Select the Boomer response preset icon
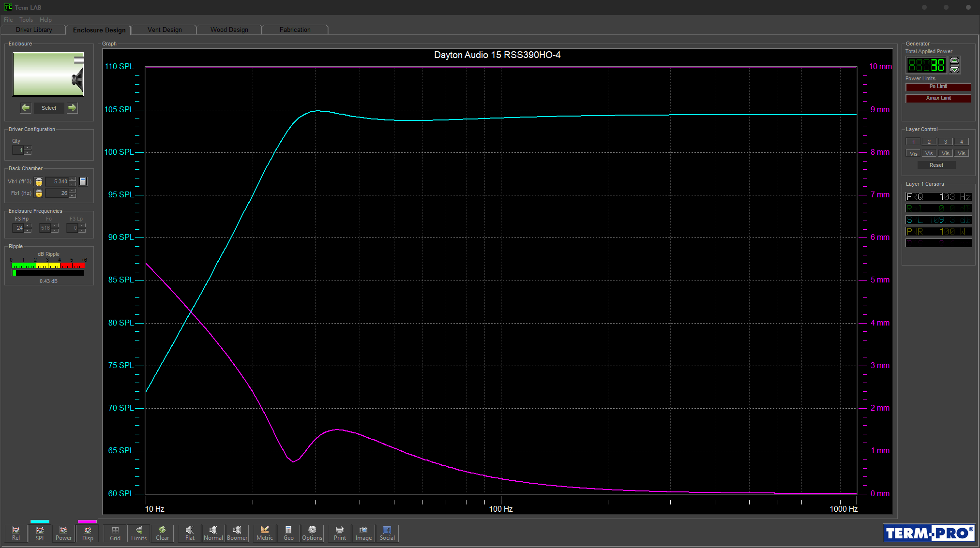 click(x=237, y=533)
